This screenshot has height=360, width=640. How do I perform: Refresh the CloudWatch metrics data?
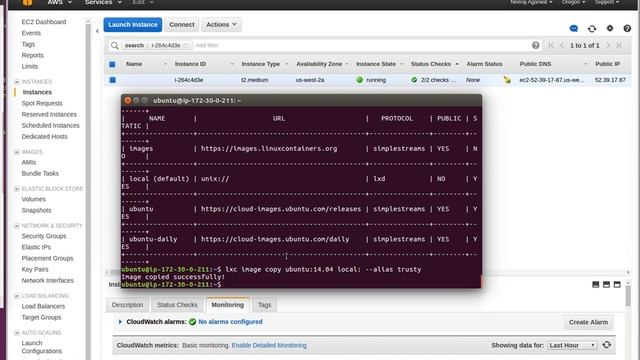click(x=607, y=345)
